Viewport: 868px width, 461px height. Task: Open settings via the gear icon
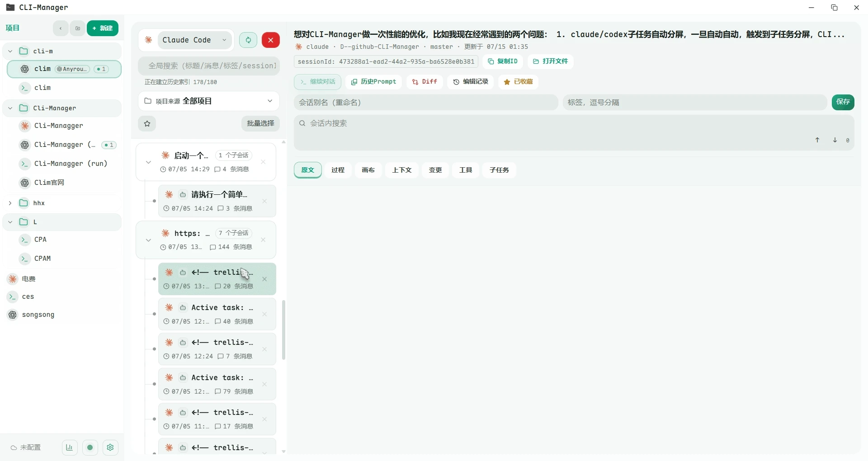coord(110,447)
